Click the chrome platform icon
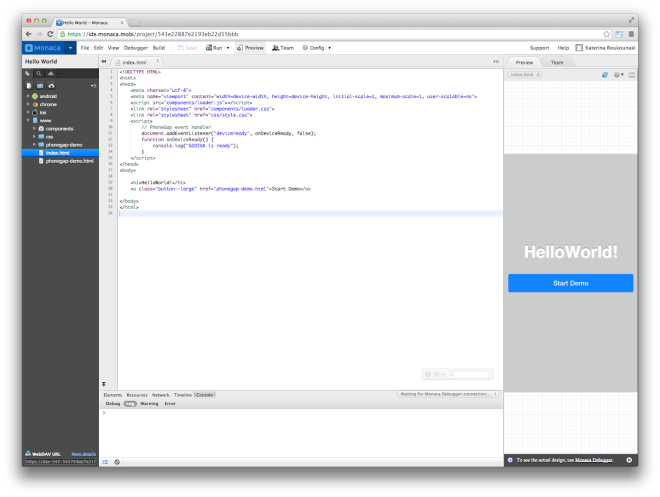 click(35, 104)
